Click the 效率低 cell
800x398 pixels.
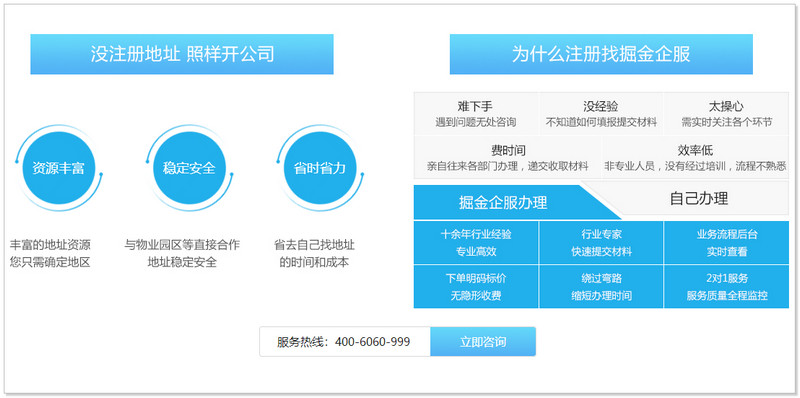[695, 158]
